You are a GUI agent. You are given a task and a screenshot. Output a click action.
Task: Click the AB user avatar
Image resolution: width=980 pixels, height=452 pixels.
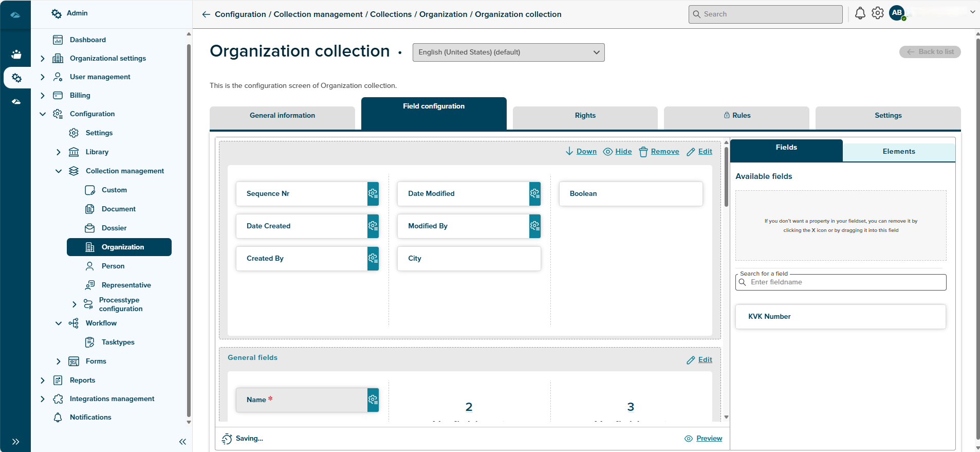897,13
